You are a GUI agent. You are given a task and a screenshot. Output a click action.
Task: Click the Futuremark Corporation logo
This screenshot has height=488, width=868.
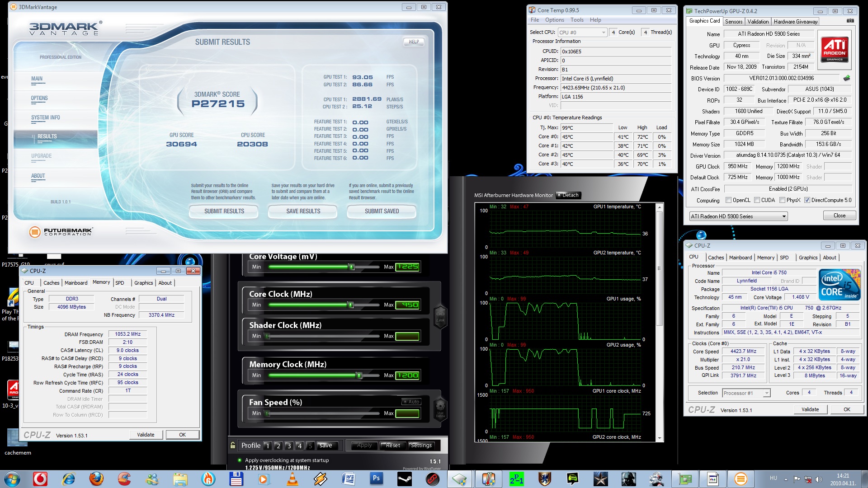click(61, 232)
